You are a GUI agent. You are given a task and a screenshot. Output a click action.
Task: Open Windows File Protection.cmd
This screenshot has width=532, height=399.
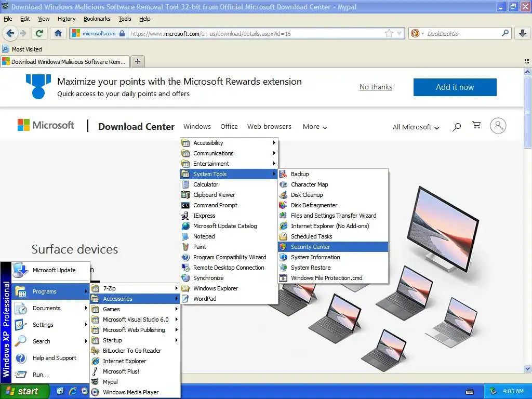click(x=333, y=278)
